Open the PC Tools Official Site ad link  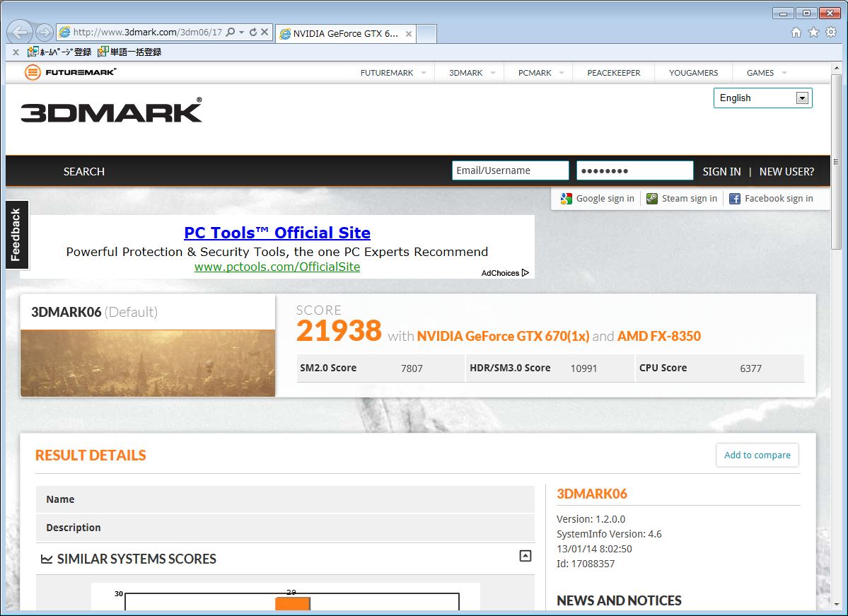point(277,233)
